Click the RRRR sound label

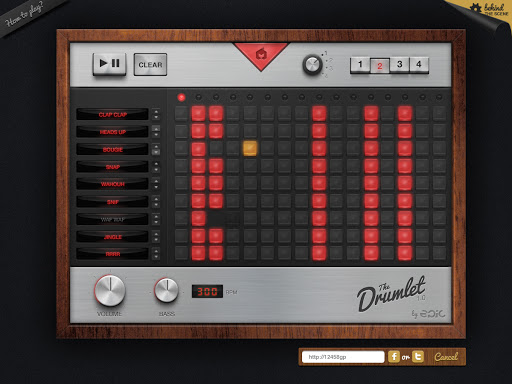[112, 254]
